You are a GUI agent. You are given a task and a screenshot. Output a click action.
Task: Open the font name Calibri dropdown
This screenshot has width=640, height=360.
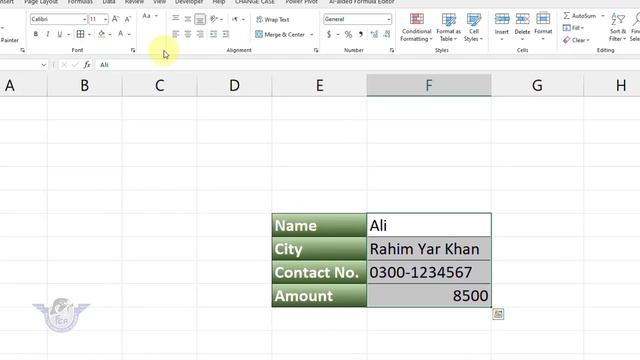pyautogui.click(x=84, y=19)
